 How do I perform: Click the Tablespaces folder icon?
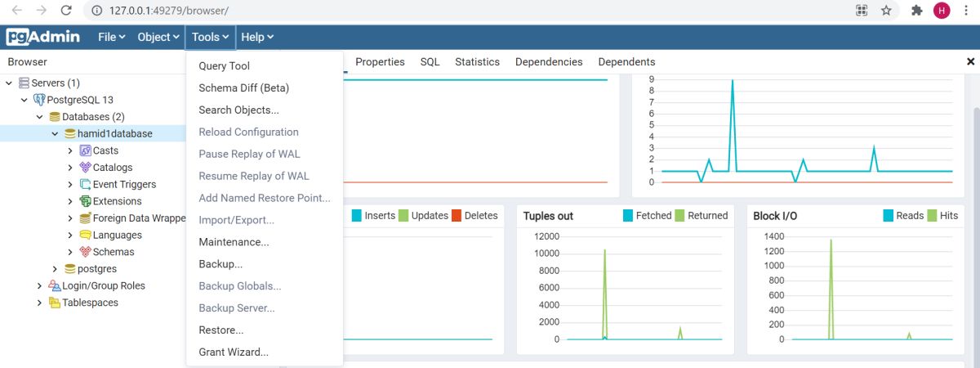[55, 303]
